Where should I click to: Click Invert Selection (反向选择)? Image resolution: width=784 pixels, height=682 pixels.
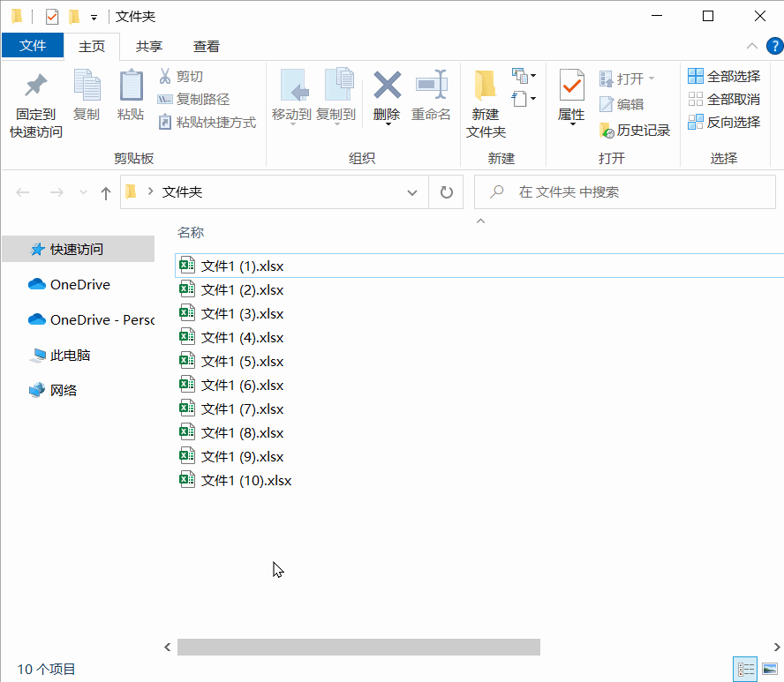click(x=724, y=123)
